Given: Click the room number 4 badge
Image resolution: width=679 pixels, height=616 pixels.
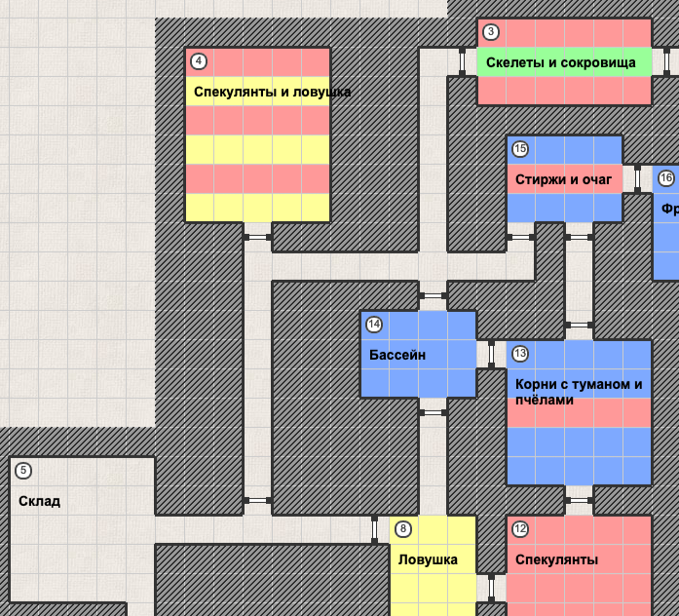Looking at the screenshot, I should point(199,61).
